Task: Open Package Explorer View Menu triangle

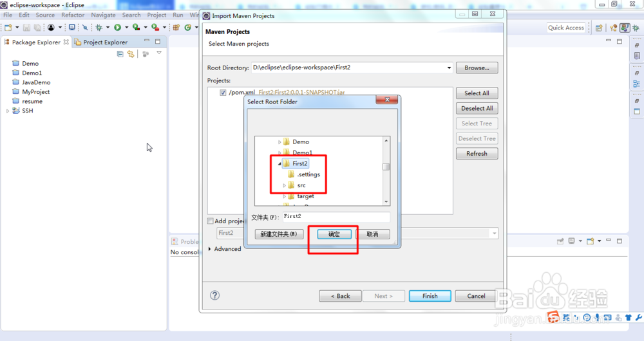Action: coord(159,53)
